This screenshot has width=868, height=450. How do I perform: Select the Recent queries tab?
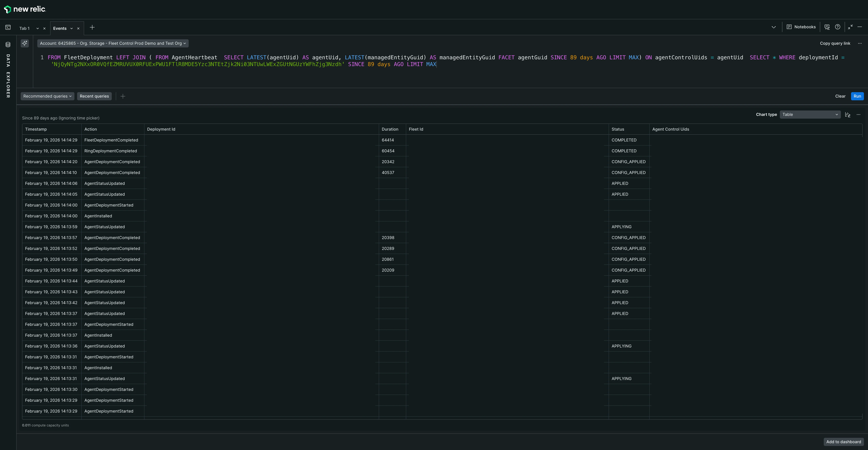[x=94, y=96]
